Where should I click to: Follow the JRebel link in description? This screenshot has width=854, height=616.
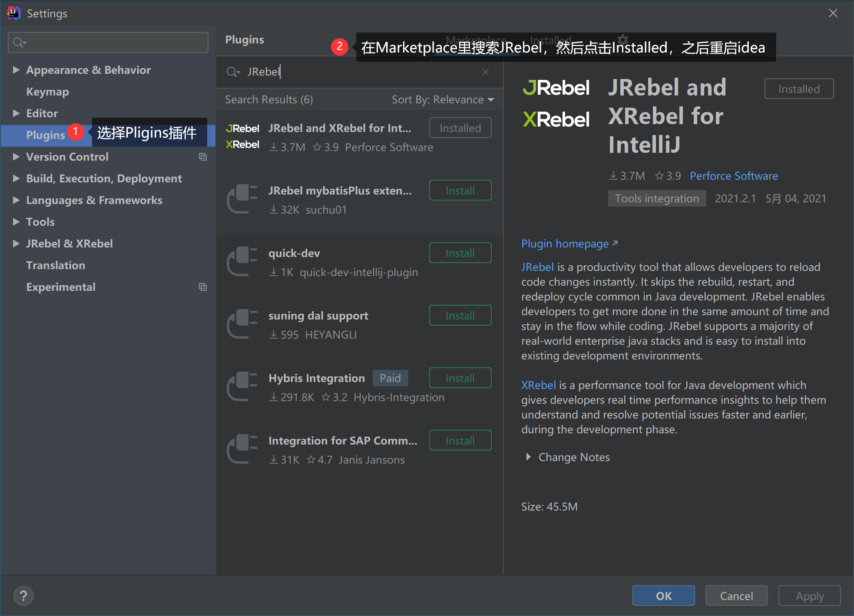[537, 267]
